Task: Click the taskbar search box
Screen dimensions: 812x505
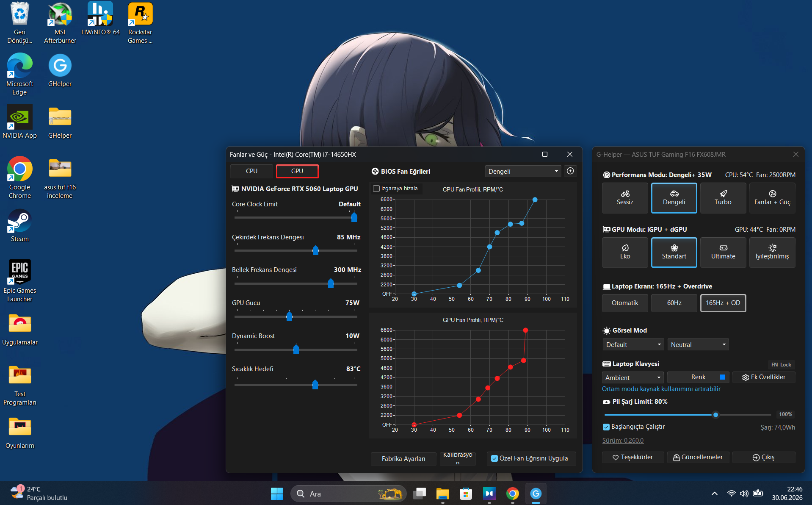Action: tap(348, 494)
